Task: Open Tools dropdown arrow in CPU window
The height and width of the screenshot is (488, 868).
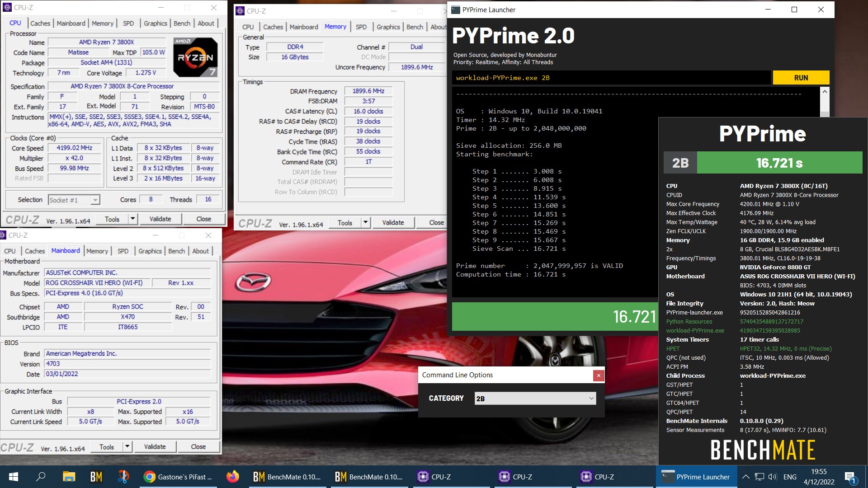Action: point(132,219)
